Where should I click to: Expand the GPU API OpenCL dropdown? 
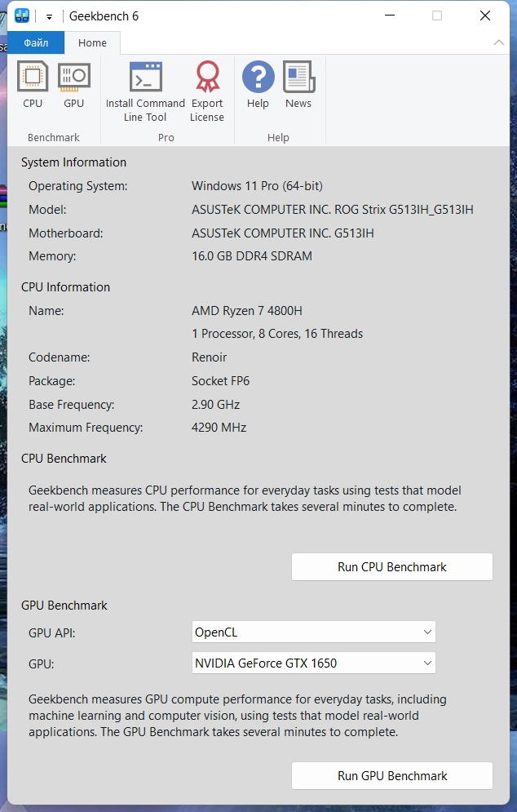click(x=427, y=632)
